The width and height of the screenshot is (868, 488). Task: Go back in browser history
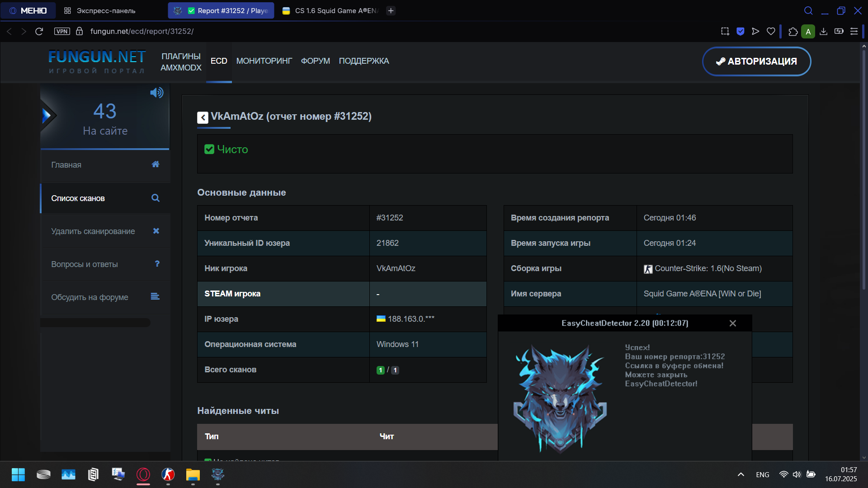9,31
